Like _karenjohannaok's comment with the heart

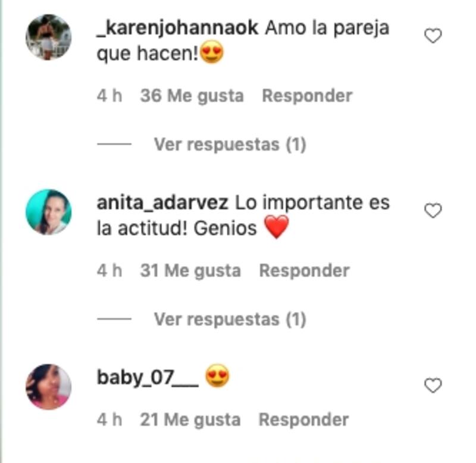point(433,36)
